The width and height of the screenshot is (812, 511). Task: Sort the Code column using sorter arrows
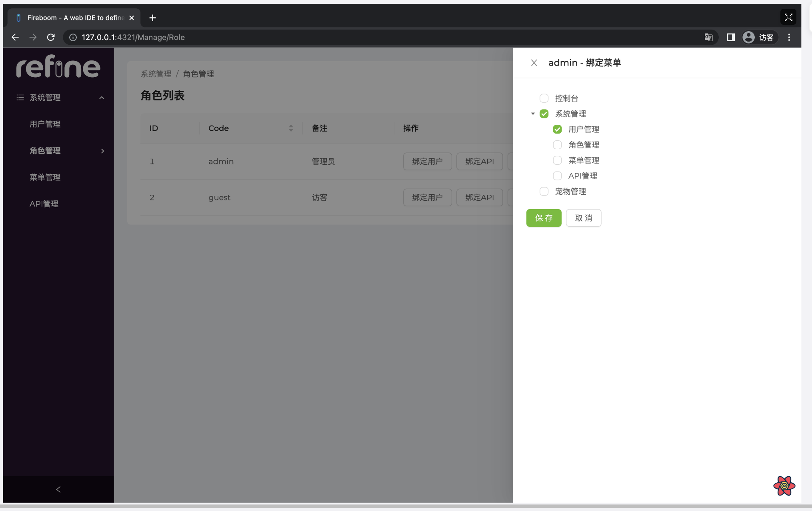click(x=291, y=128)
